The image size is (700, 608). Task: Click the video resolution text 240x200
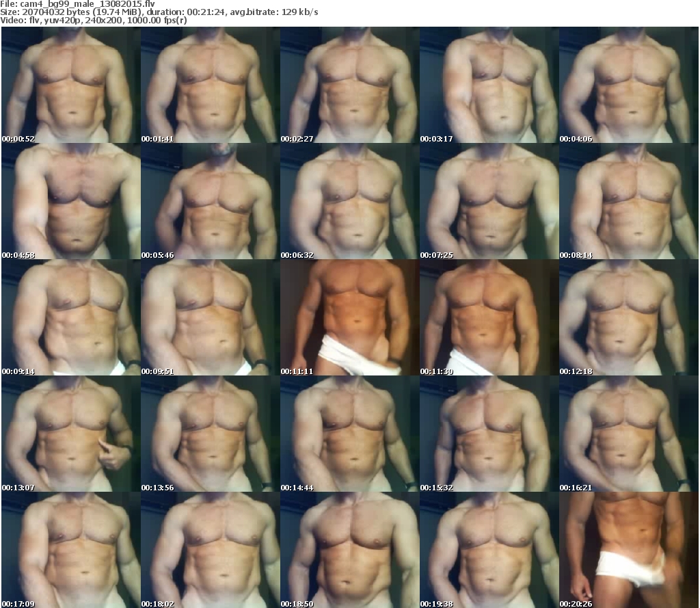tap(105, 20)
